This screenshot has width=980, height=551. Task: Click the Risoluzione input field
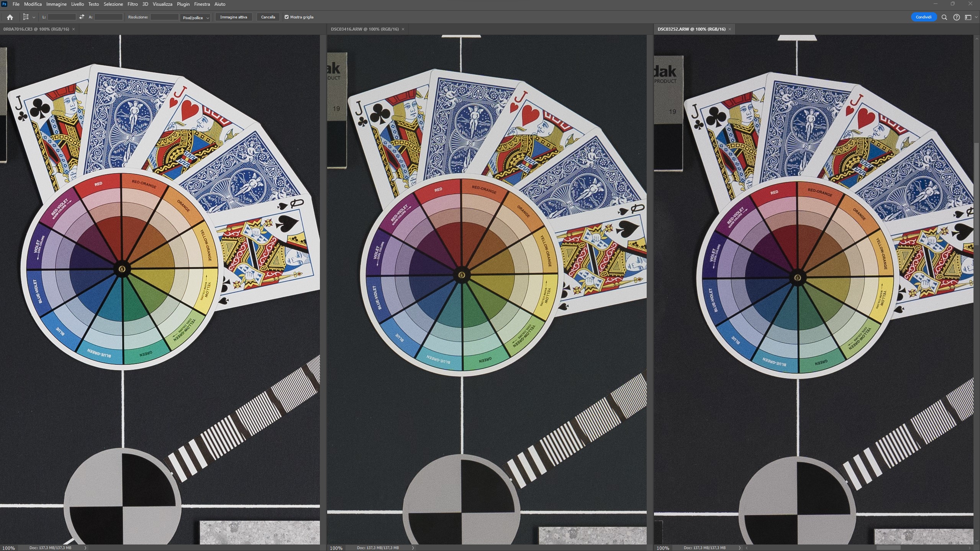[x=164, y=17]
